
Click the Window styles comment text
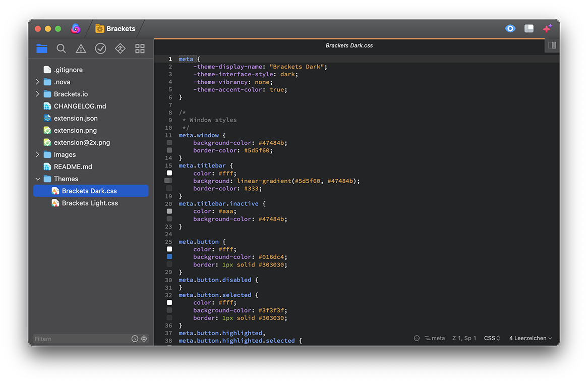click(213, 120)
